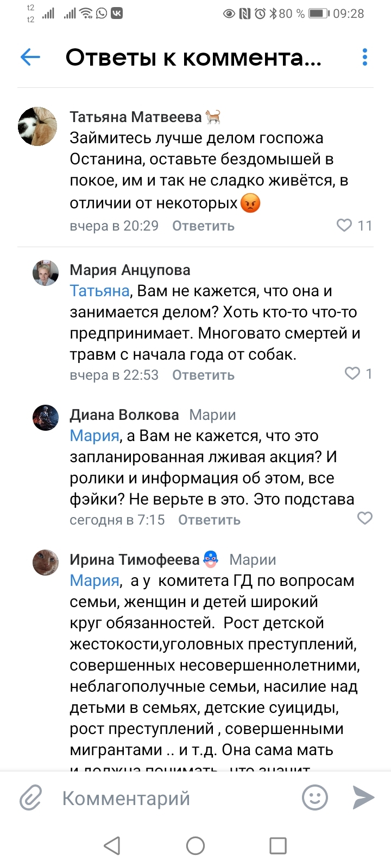Open Татьяна Матвеева's avatar
Image resolution: width=391 pixels, height=868 pixels.
click(x=37, y=126)
